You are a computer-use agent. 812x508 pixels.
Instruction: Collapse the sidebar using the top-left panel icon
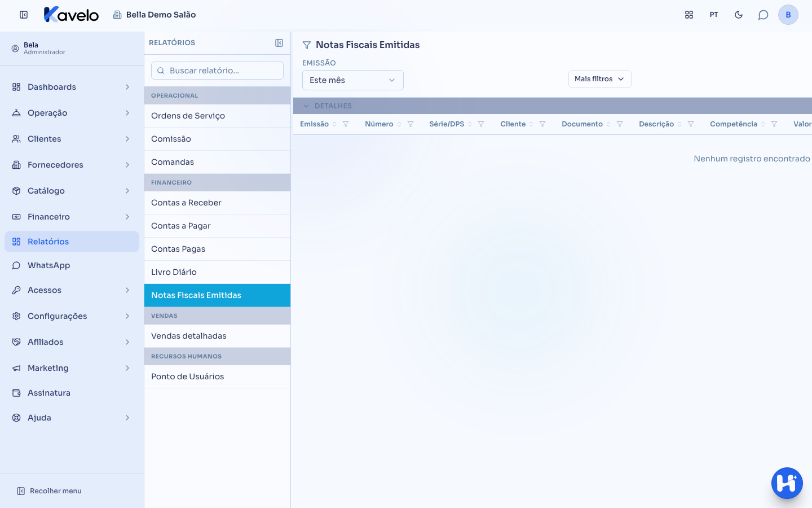click(24, 15)
